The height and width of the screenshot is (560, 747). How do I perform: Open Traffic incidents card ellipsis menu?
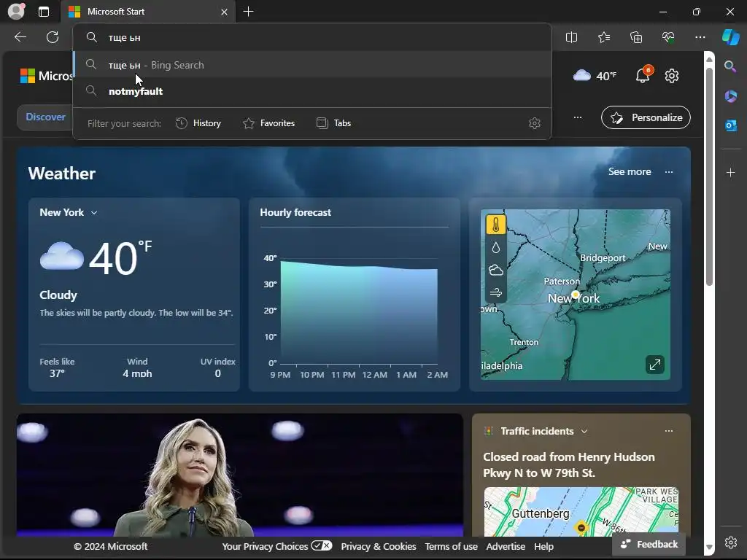pos(669,431)
